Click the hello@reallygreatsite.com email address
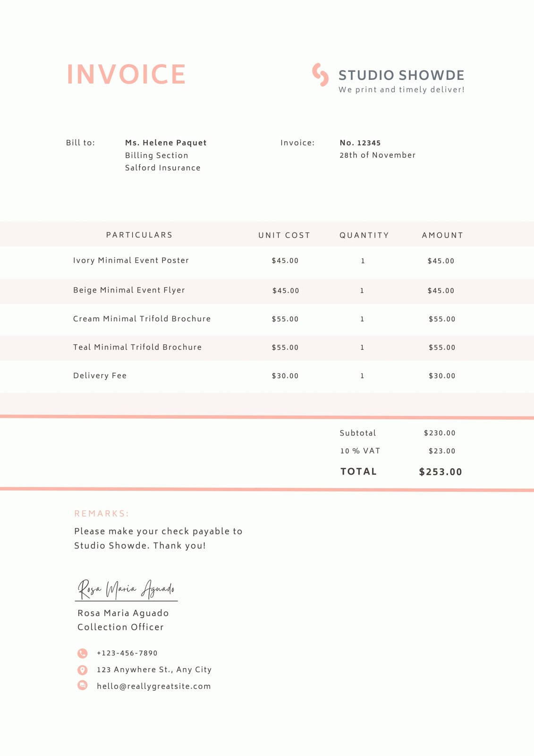This screenshot has width=534, height=756. pos(154,686)
